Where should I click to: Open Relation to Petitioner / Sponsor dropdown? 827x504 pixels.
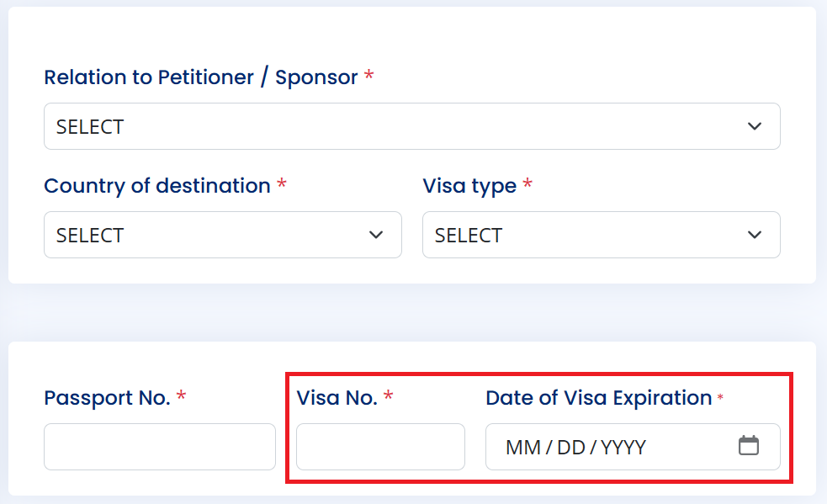tap(412, 126)
